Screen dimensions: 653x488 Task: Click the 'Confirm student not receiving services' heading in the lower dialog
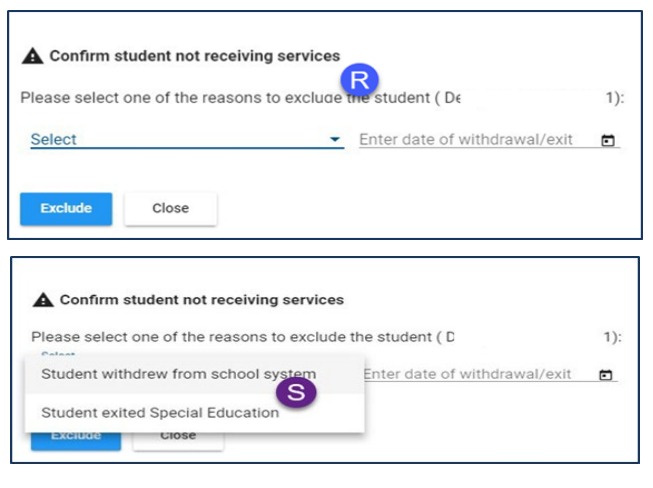pos(202,300)
